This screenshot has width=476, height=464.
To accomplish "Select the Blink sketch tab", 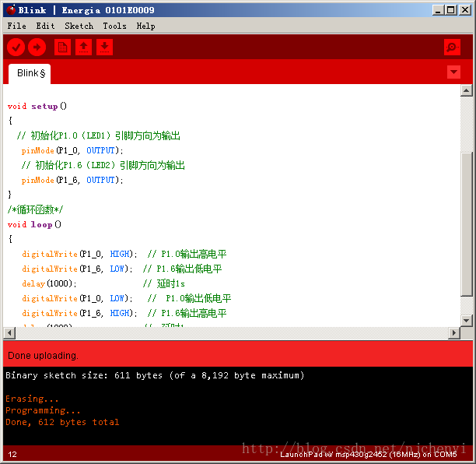I will (30, 73).
